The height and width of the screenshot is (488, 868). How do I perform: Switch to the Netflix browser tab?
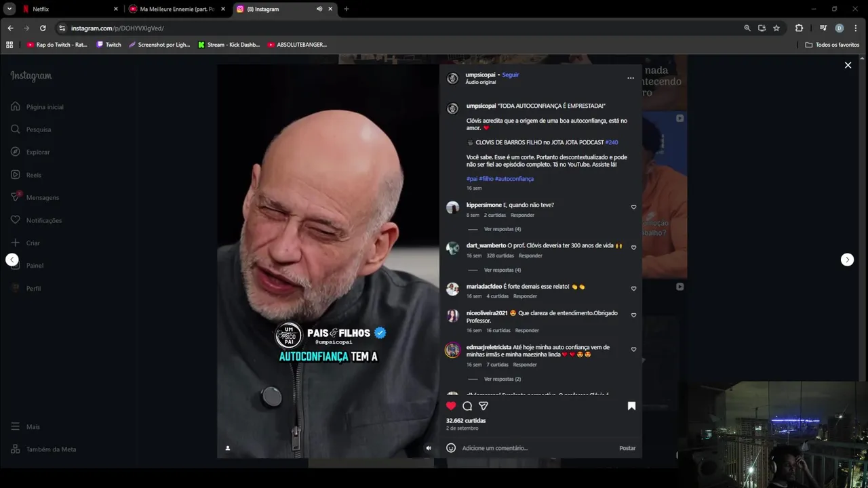68,9
